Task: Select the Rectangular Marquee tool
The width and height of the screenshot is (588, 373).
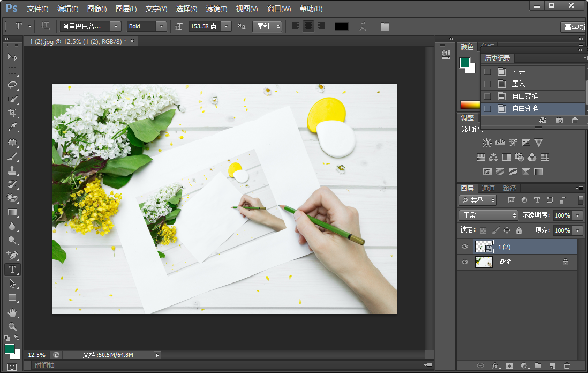Action: coord(12,71)
